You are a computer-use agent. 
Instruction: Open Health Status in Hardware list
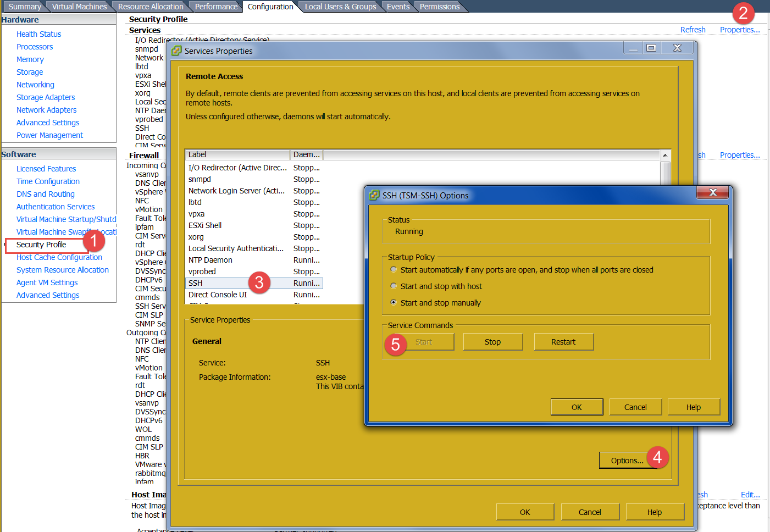tap(38, 34)
